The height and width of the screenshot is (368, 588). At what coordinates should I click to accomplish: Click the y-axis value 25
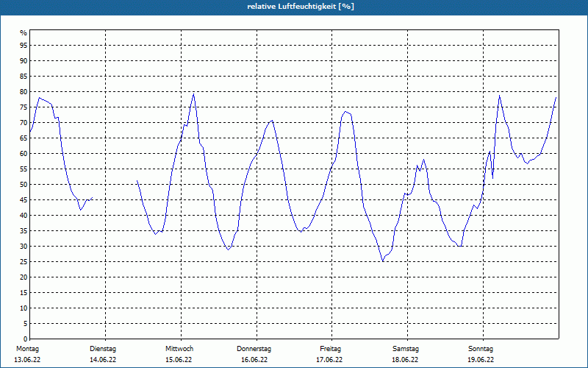tap(24, 262)
